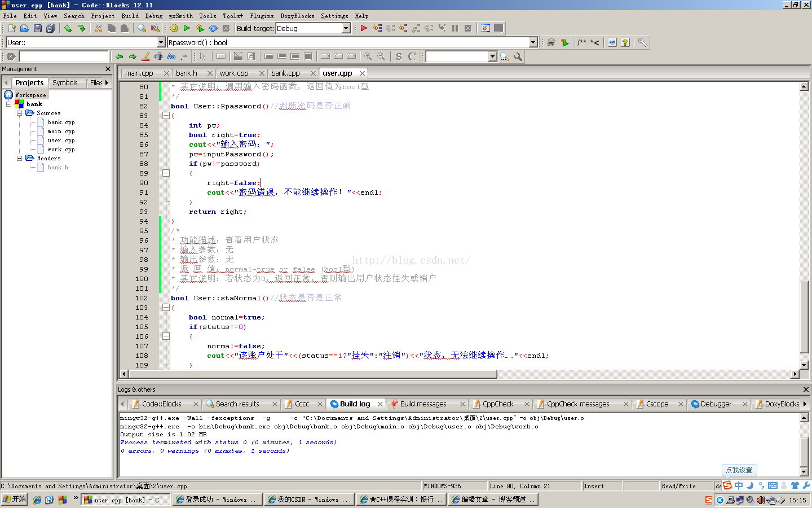The width and height of the screenshot is (812, 508).
Task: Open the User:: scope dropdown
Action: (161, 42)
